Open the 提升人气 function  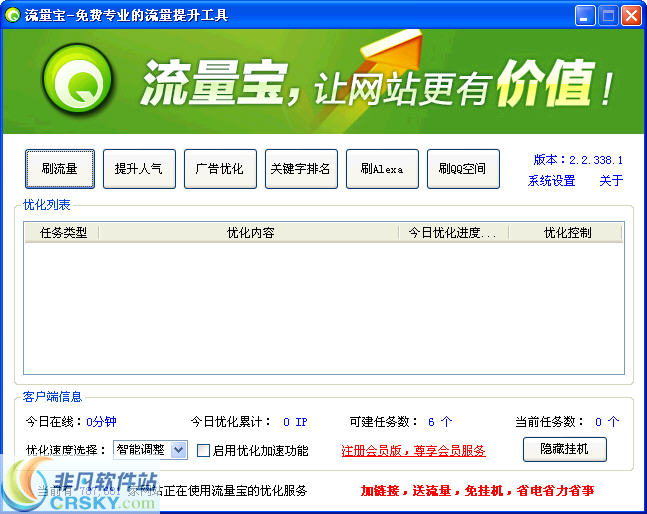pyautogui.click(x=139, y=169)
